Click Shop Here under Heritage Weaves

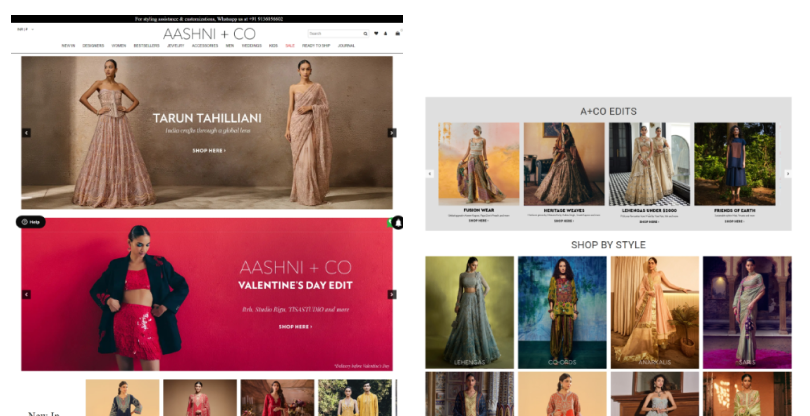564,221
